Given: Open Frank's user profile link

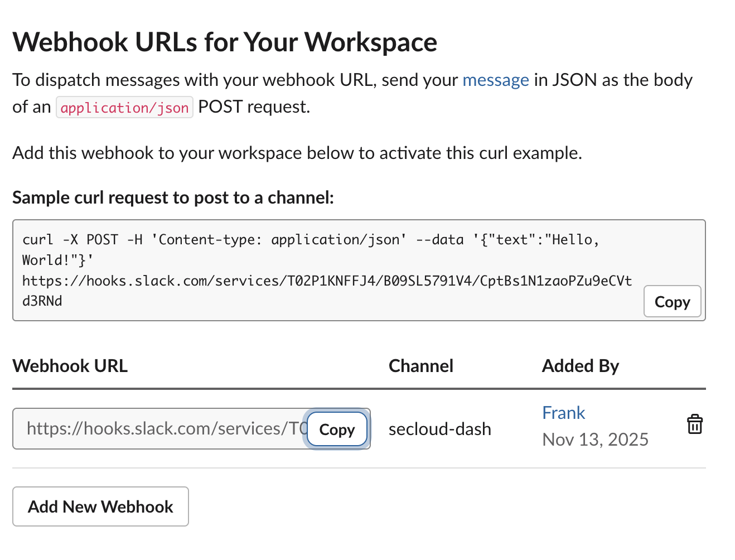Looking at the screenshot, I should click(563, 413).
